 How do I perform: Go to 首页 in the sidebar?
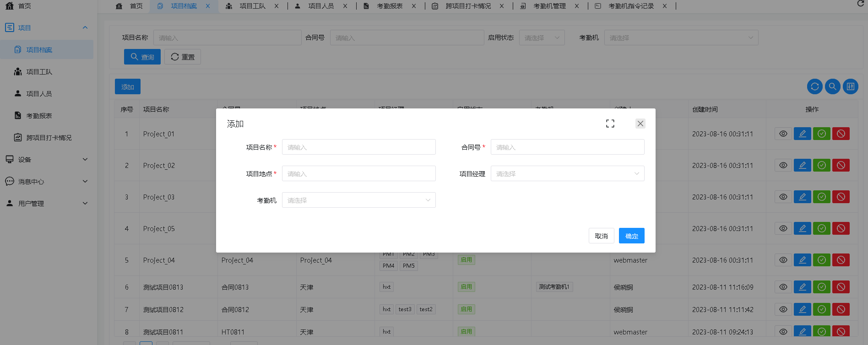click(x=24, y=6)
